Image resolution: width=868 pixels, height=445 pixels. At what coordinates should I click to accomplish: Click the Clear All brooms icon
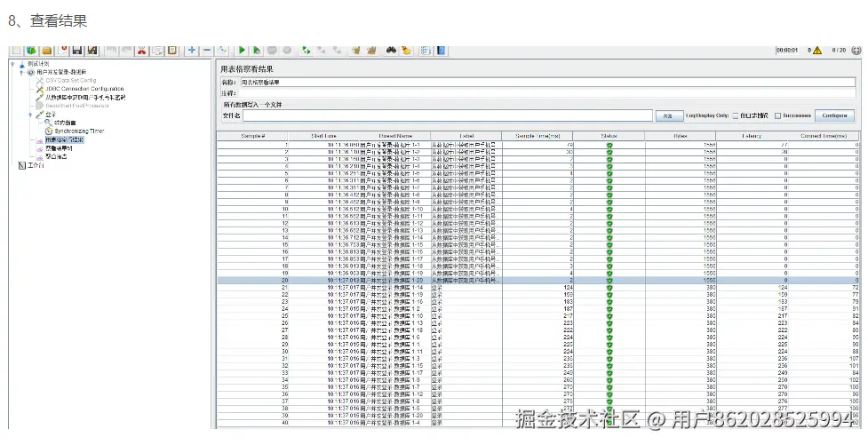point(370,51)
